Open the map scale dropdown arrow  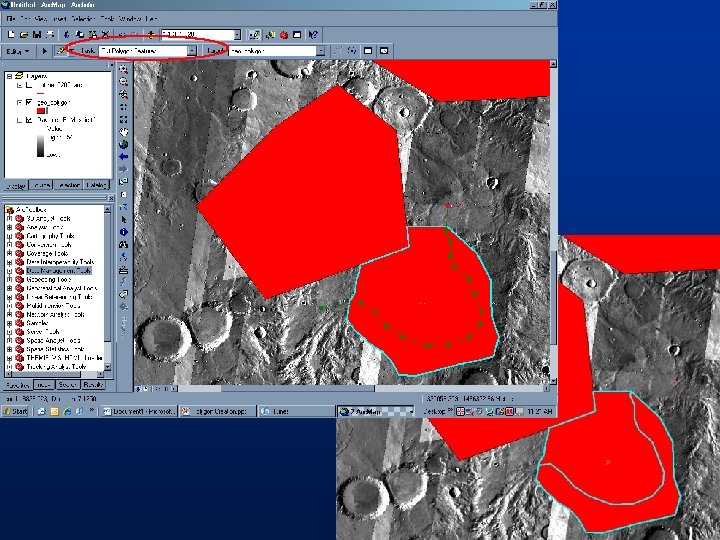tap(237, 35)
